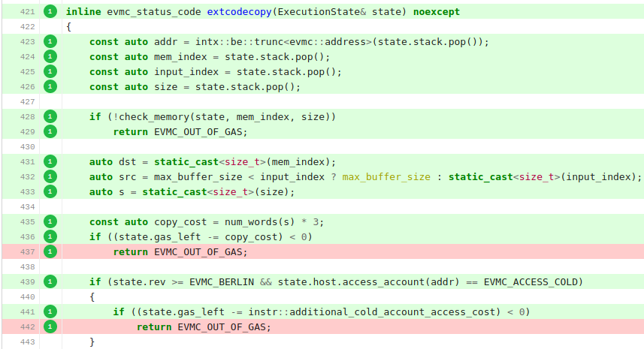Click evmc_status_code return type
Viewport: 644px width, 349px height.
(x=154, y=12)
